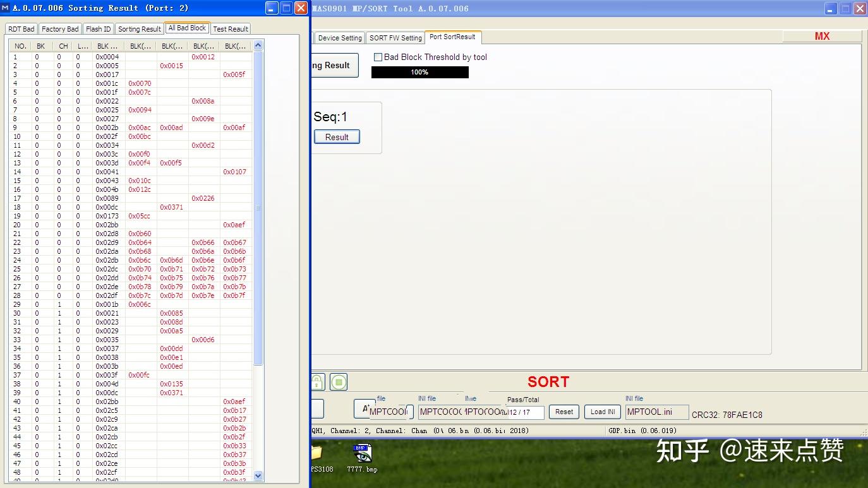The width and height of the screenshot is (868, 488).
Task: Open the SORT FW Setting tab
Action: [x=395, y=38]
